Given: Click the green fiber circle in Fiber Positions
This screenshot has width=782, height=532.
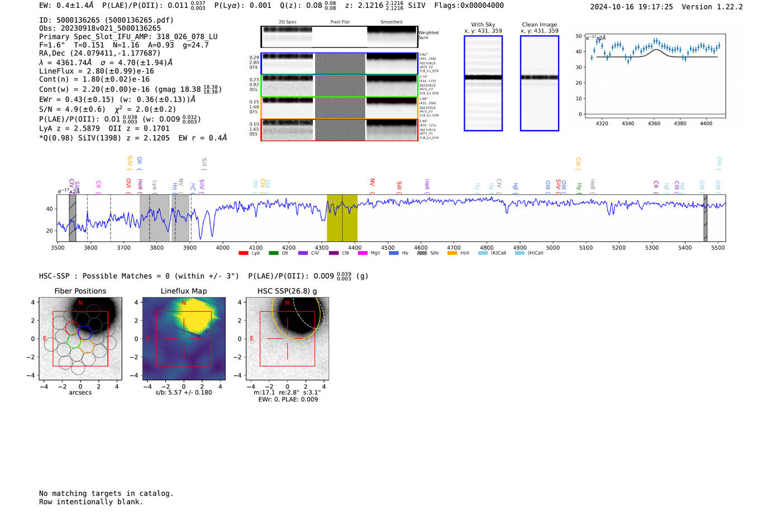Looking at the screenshot, I should pos(74,340).
